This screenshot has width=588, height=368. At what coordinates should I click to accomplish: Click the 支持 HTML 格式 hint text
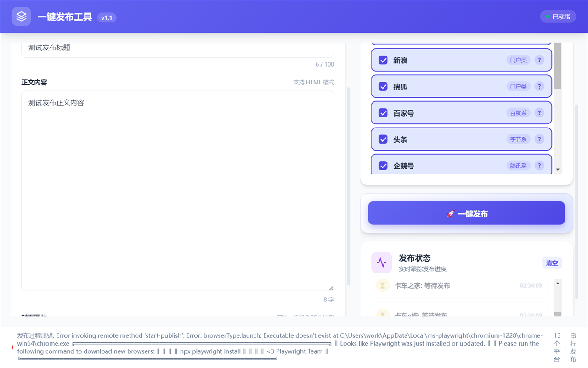tap(314, 82)
